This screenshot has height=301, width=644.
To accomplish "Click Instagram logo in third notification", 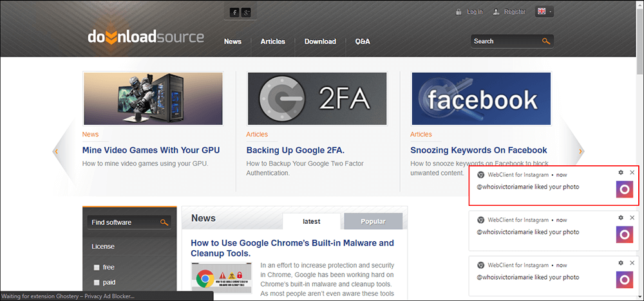I will click(624, 280).
